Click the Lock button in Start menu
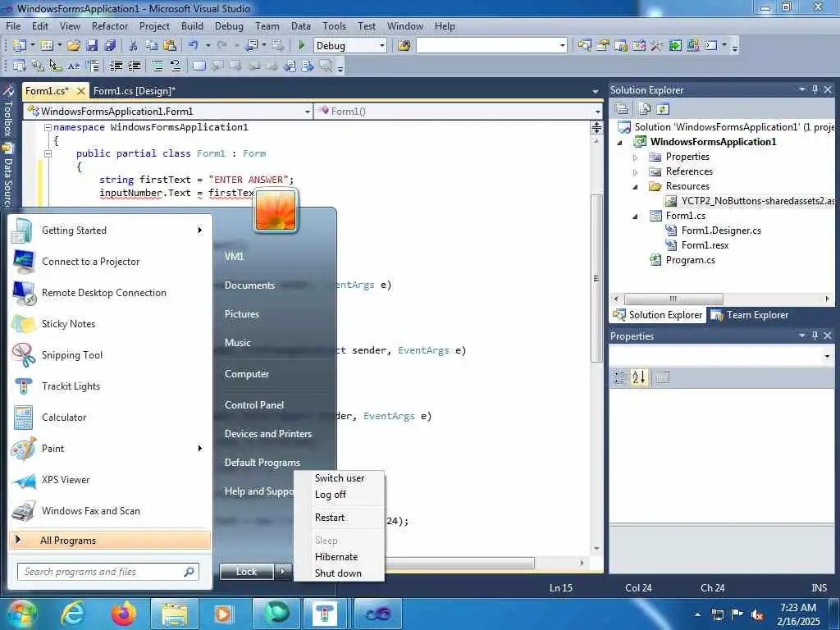 (x=246, y=572)
